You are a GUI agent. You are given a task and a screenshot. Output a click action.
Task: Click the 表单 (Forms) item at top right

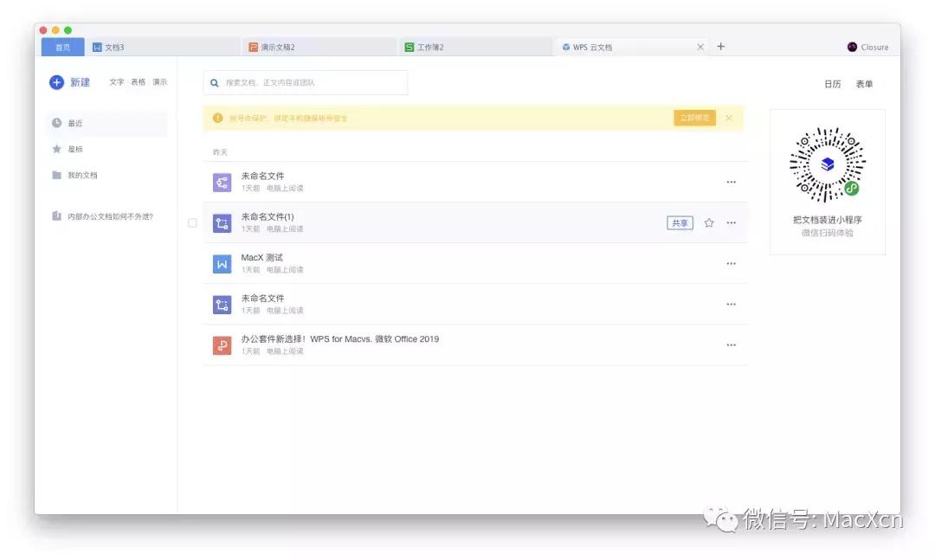pyautogui.click(x=865, y=83)
